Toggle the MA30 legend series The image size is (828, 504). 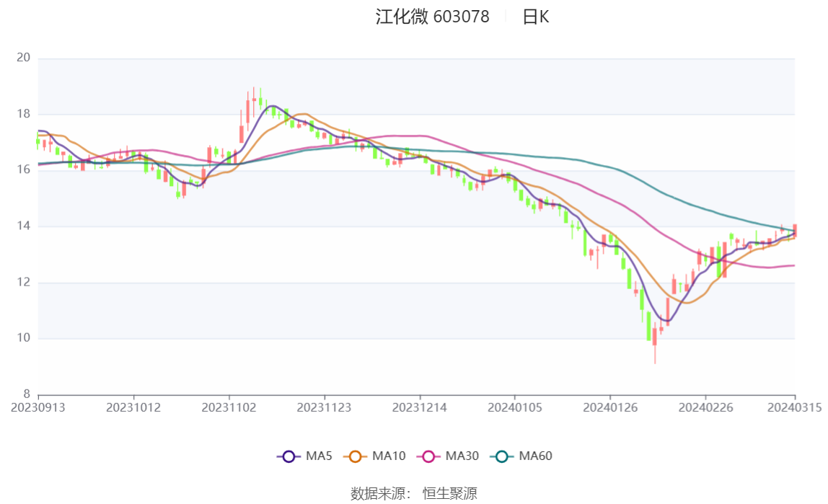click(448, 456)
